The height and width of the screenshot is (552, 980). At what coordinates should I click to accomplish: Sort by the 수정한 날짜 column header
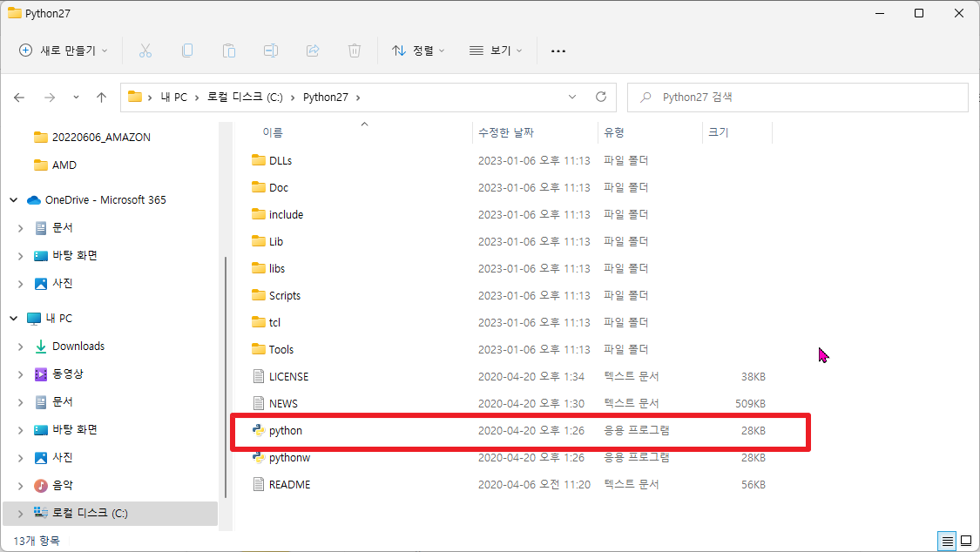(x=505, y=132)
